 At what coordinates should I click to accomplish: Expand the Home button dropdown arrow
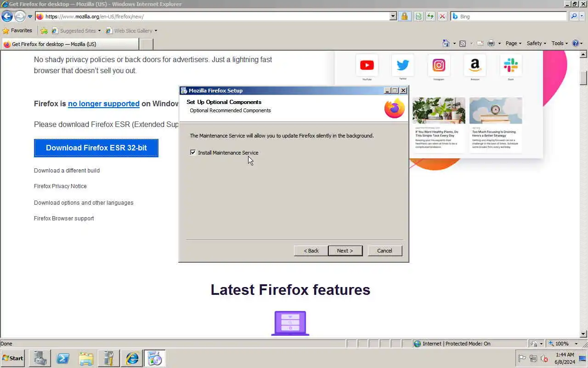click(x=454, y=44)
